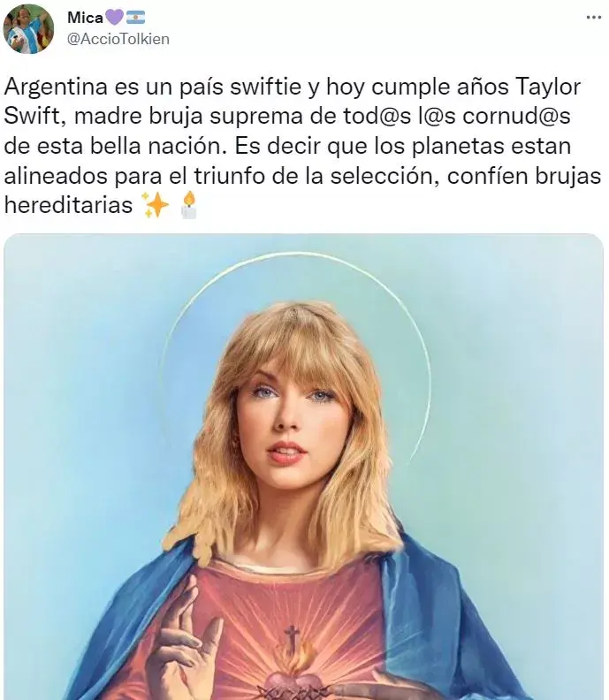Click the small cross above the heart

292,636
